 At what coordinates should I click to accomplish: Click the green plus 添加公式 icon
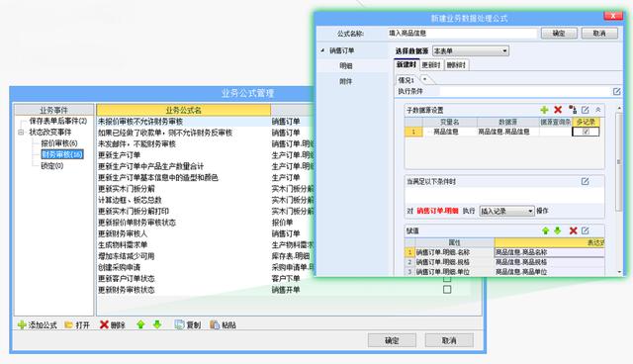click(22, 324)
